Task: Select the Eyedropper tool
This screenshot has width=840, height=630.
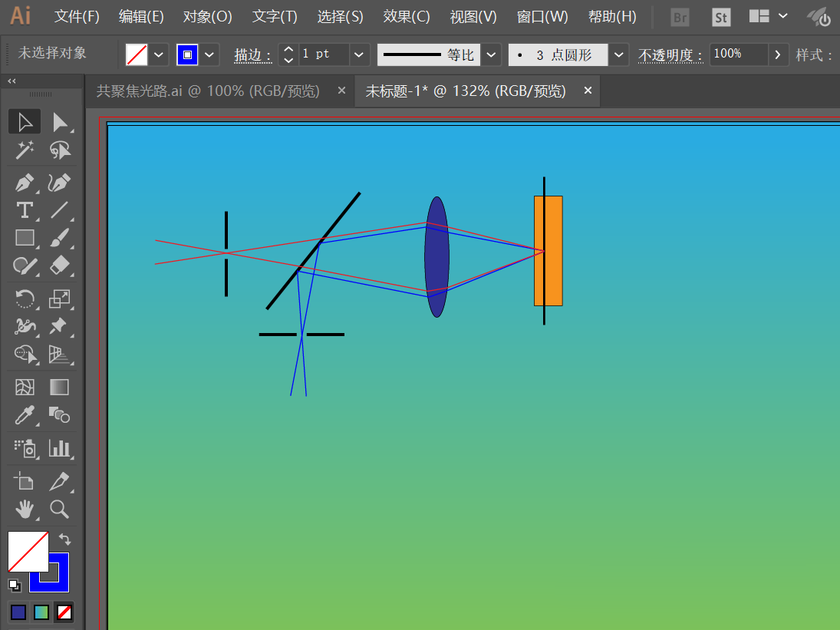Action: 24,414
